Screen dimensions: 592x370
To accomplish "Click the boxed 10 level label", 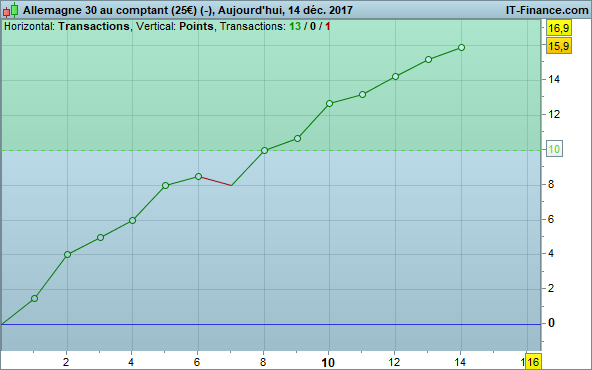I will click(x=554, y=149).
